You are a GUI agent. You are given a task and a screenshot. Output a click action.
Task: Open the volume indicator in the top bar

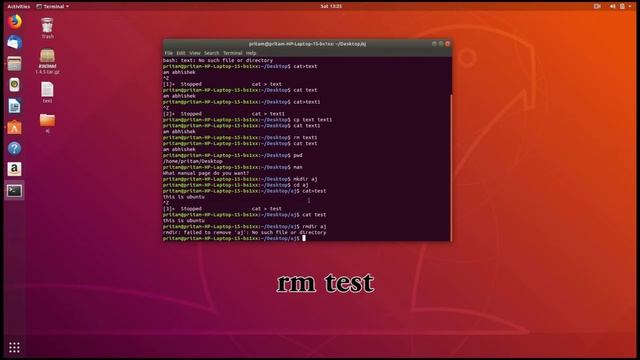tap(612, 6)
